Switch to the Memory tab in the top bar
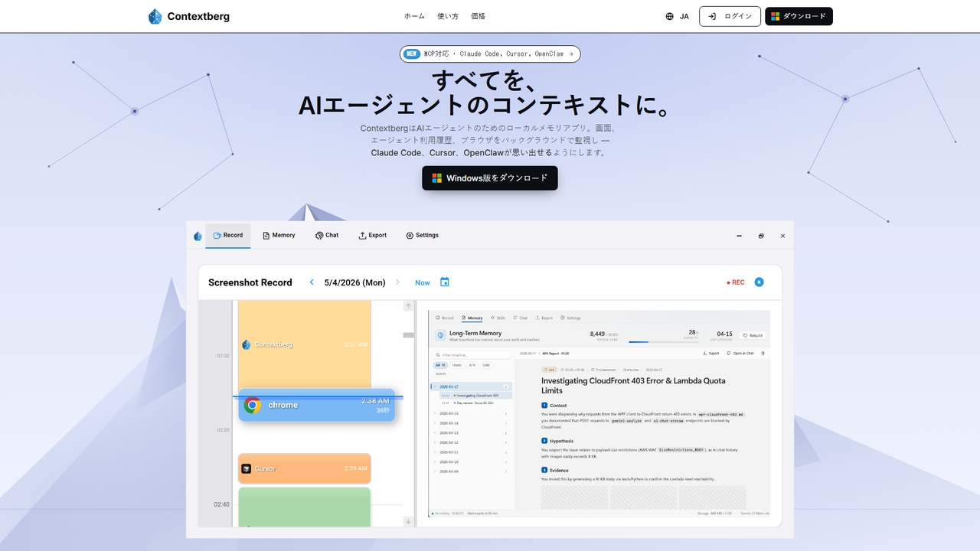Screen dimensions: 980x551 point(279,236)
